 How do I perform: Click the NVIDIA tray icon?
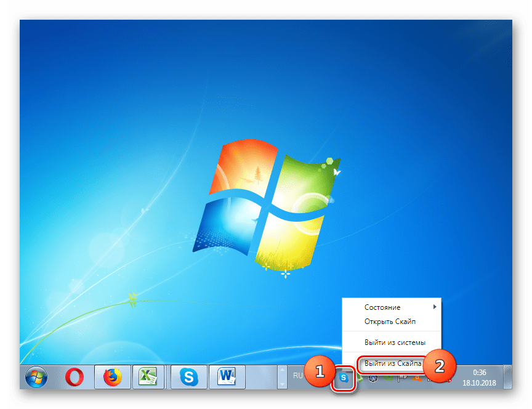[x=388, y=378]
